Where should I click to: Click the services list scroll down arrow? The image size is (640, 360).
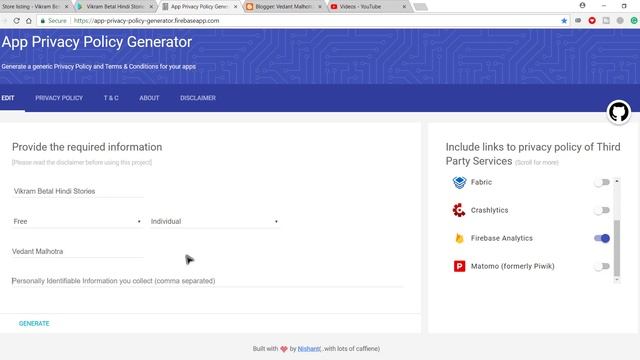(x=617, y=280)
